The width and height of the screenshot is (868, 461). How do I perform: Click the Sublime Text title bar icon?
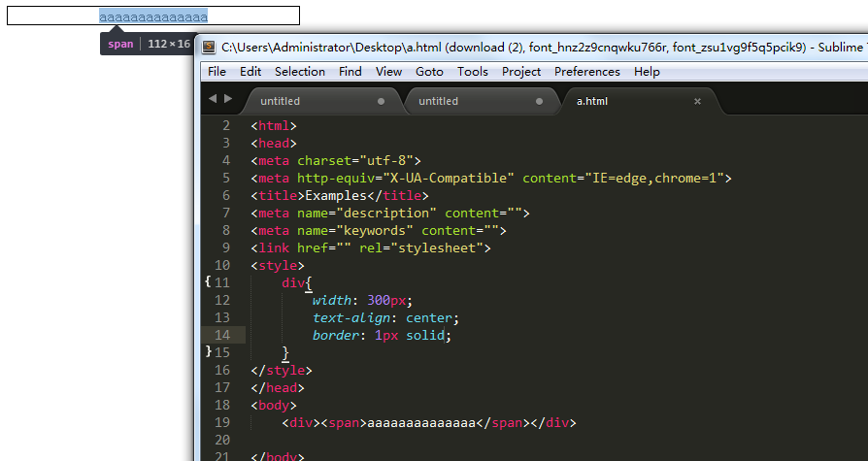coord(209,47)
